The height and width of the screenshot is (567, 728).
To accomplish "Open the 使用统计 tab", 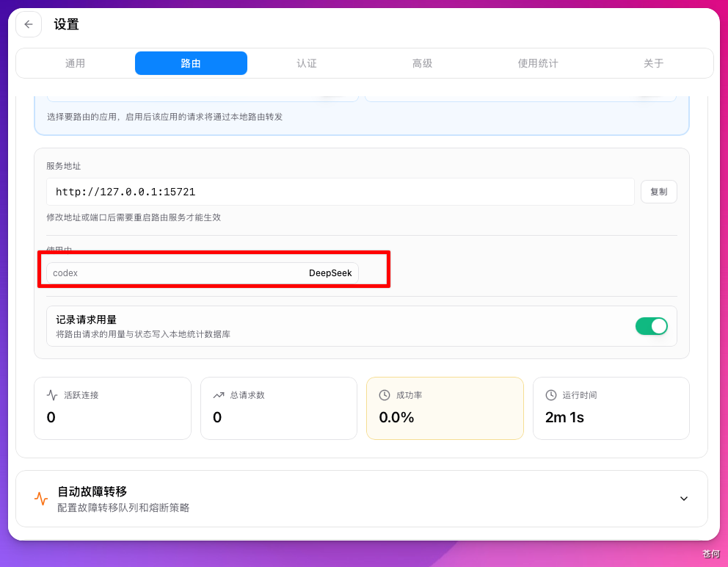I will click(x=538, y=63).
